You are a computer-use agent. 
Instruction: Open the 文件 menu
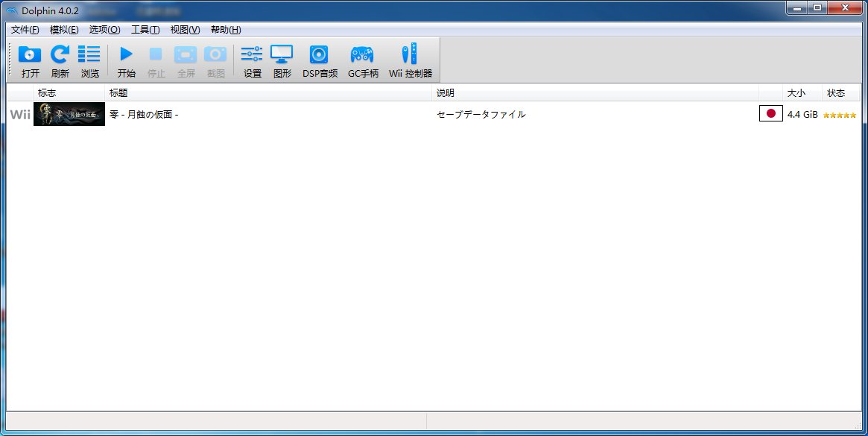23,29
